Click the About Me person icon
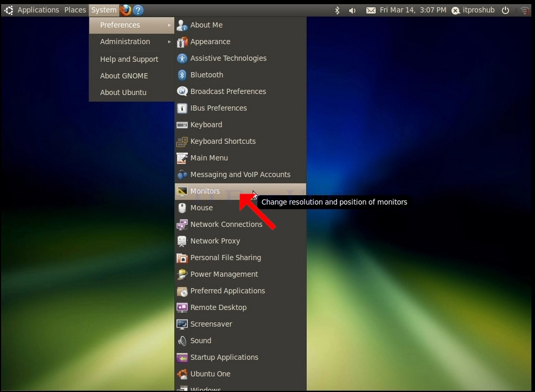Viewport: 535px width, 392px height. (x=182, y=25)
